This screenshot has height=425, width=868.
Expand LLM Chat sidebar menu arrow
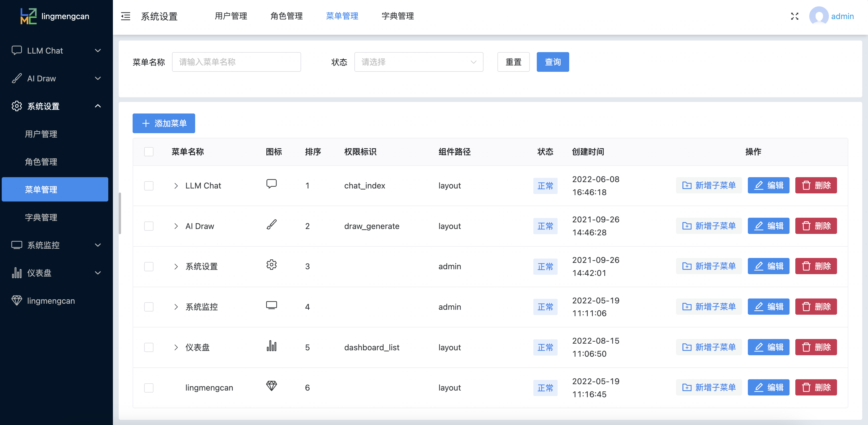coord(98,51)
